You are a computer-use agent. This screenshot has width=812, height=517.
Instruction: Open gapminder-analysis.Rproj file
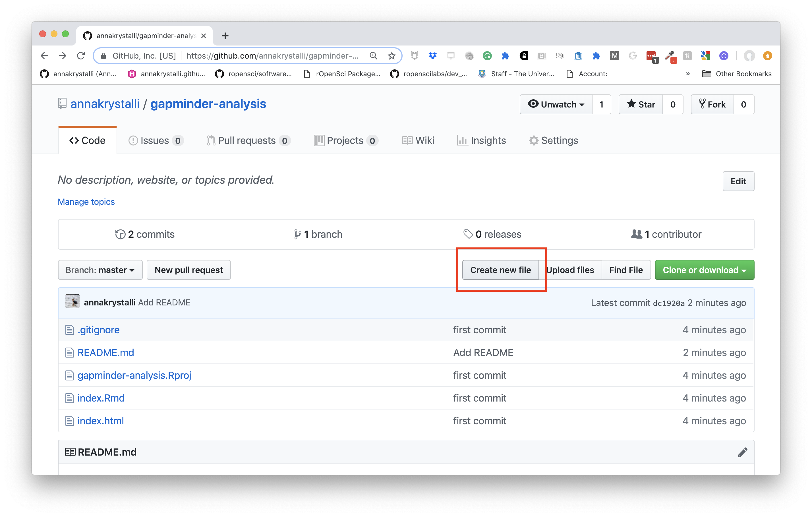click(134, 375)
